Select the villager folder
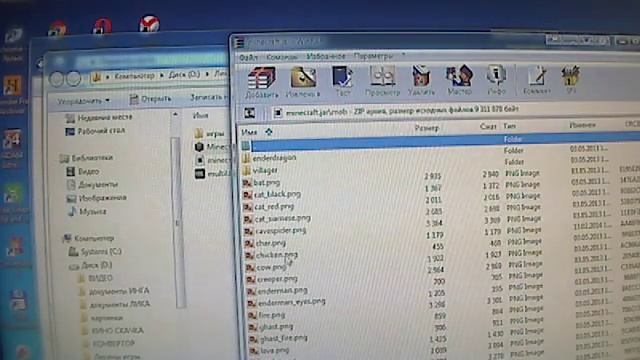The height and width of the screenshot is (360, 640). (260, 170)
